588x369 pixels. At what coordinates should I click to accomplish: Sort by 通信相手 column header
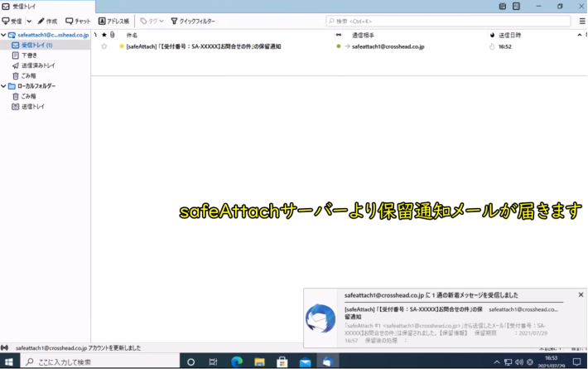363,36
